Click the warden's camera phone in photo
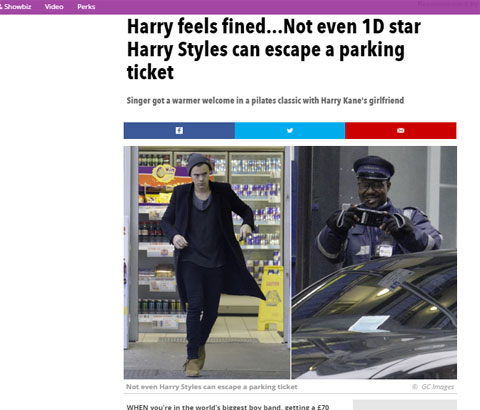This screenshot has width=480, height=410. (369, 216)
